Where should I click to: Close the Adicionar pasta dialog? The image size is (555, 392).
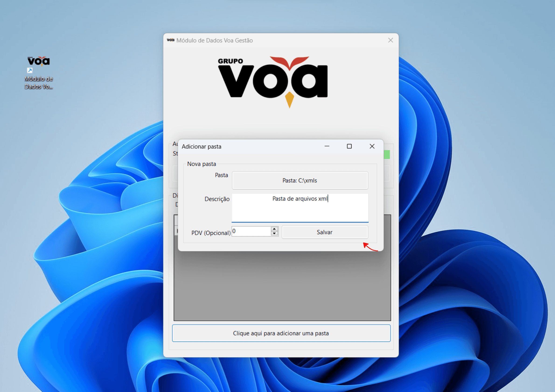[372, 146]
